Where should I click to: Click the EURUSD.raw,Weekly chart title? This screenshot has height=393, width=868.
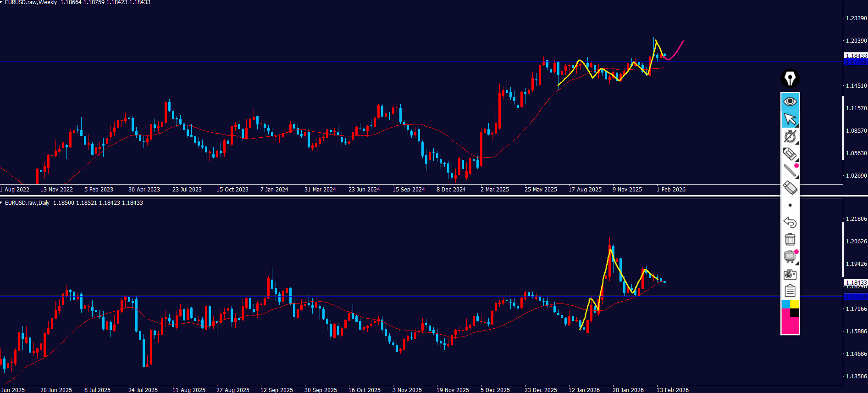click(x=31, y=3)
